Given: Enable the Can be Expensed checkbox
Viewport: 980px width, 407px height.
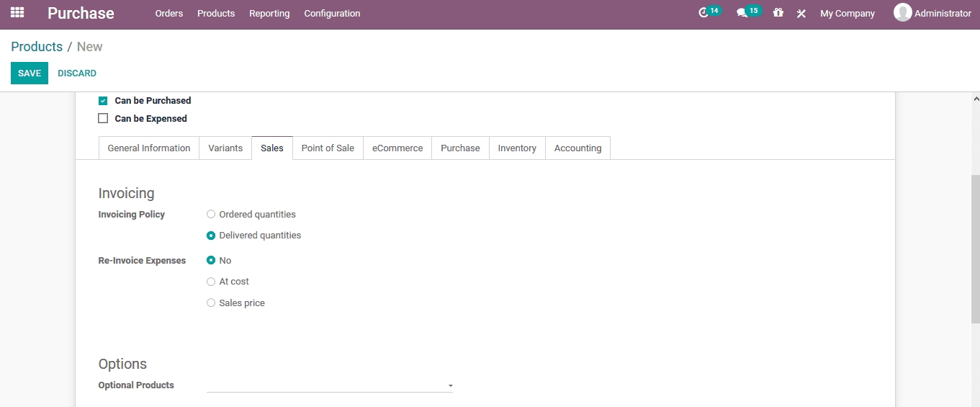Looking at the screenshot, I should click(103, 119).
